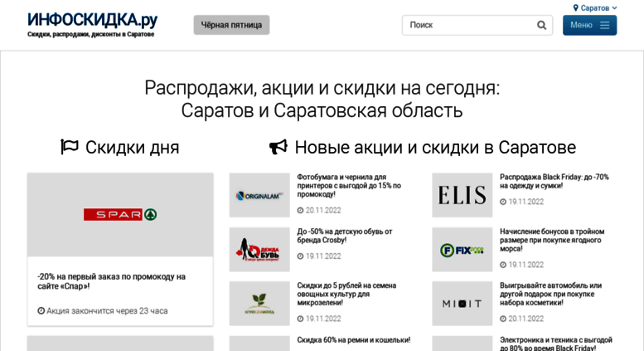Click the location pin icon near Саратов

tap(575, 7)
